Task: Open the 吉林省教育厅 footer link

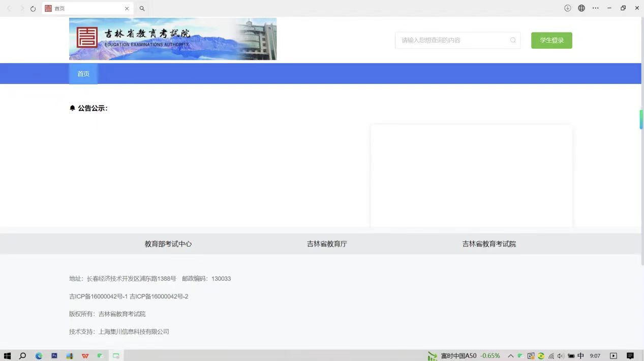Action: 327,244
